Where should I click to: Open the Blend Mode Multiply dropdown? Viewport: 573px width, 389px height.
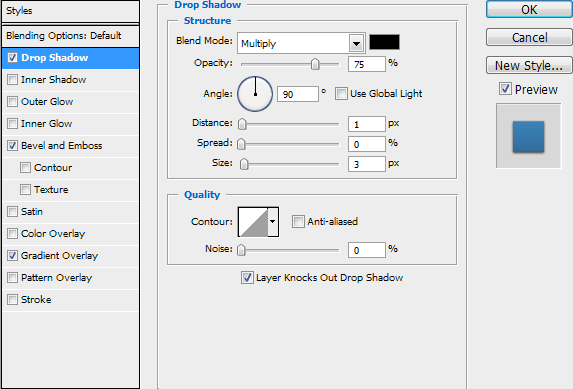[x=301, y=44]
